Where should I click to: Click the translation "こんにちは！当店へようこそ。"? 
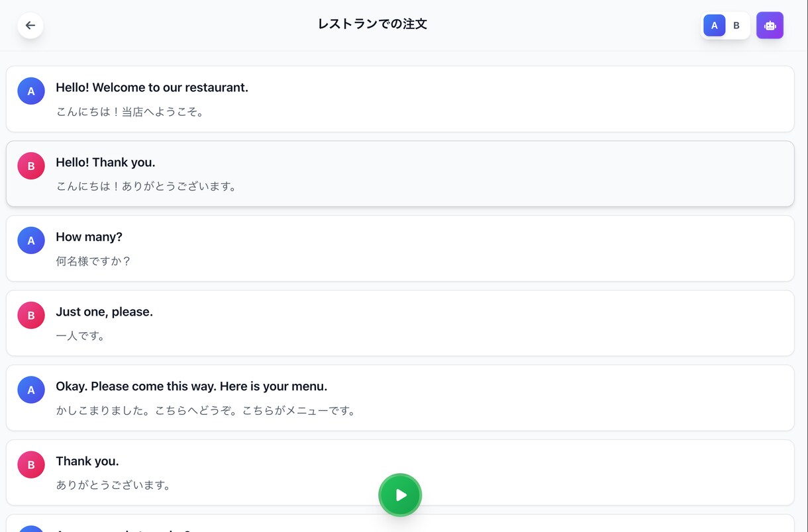point(132,112)
